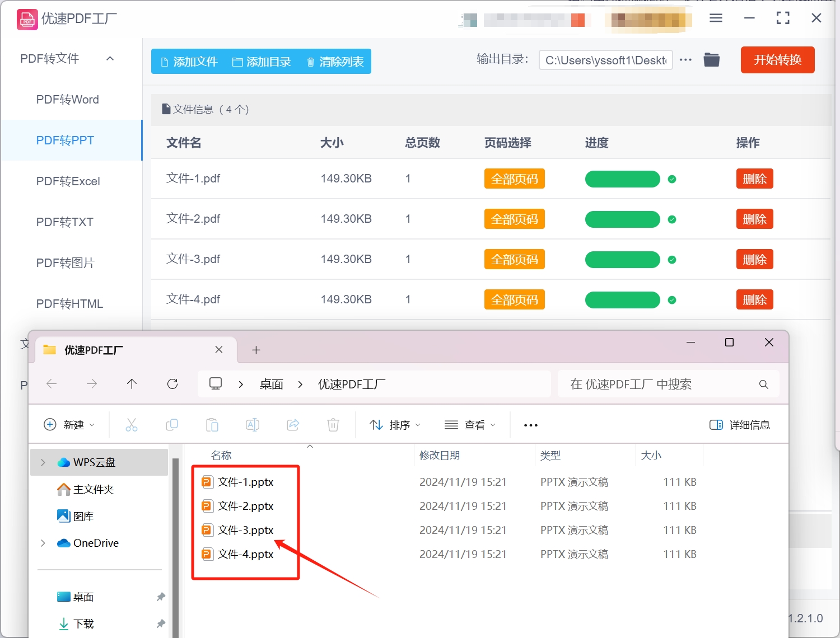Click the Copy icon in Explorer toolbar
The height and width of the screenshot is (638, 840).
pos(172,425)
